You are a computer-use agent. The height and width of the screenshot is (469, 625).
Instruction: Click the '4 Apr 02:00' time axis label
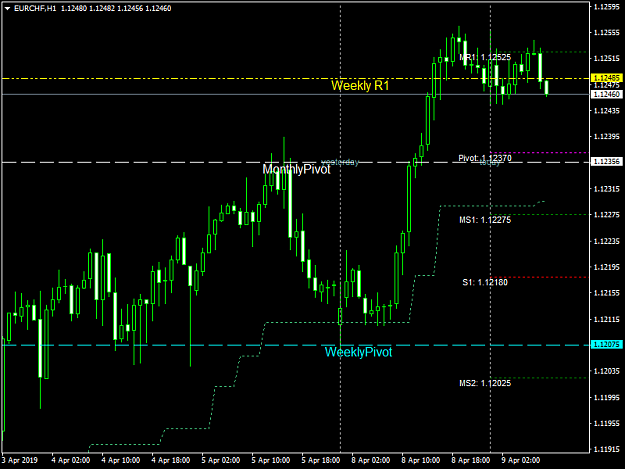[x=71, y=460]
